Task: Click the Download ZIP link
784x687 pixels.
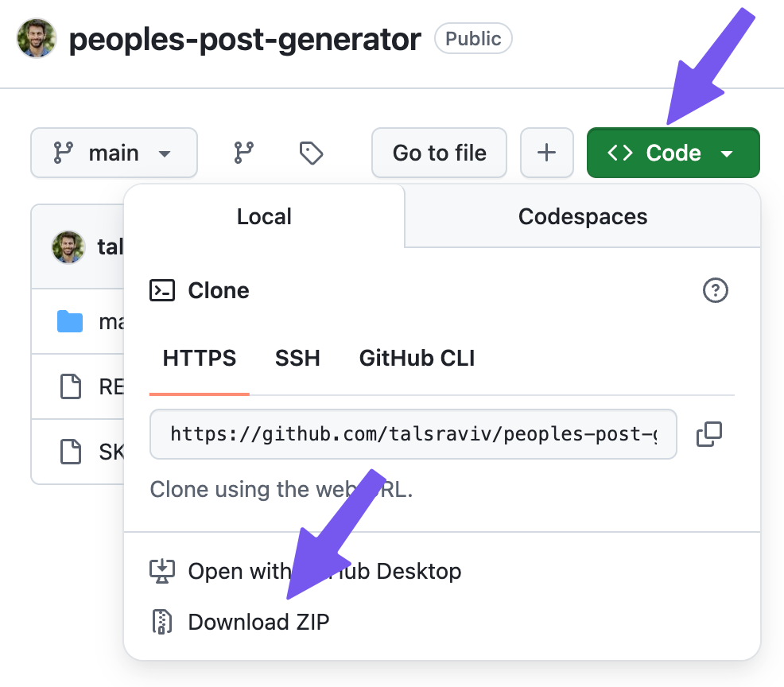Action: (258, 621)
